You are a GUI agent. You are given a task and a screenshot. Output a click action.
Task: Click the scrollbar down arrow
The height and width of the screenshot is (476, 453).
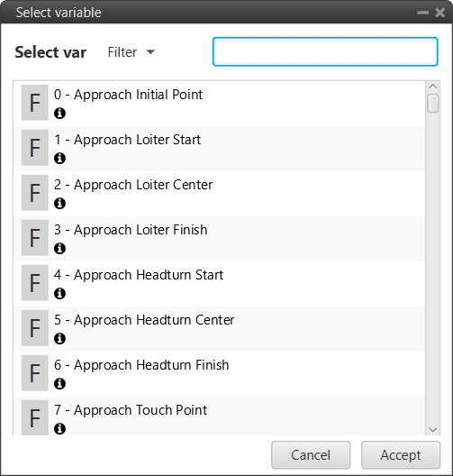432,430
